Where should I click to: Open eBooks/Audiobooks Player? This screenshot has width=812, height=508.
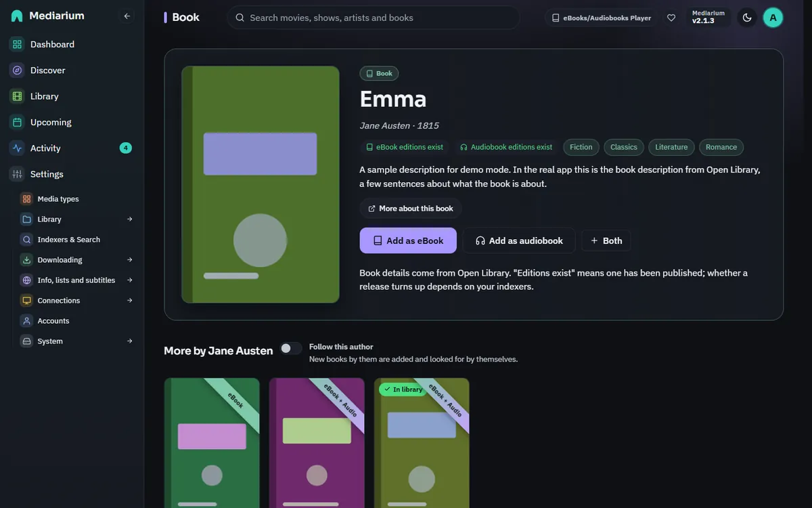click(601, 18)
